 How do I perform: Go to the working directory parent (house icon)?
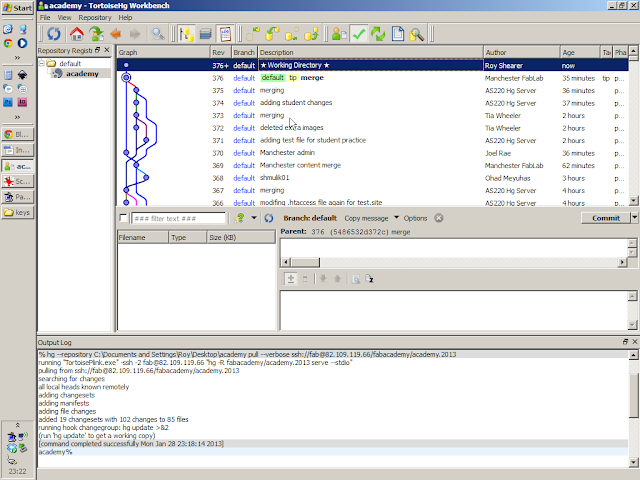pyautogui.click(x=76, y=34)
